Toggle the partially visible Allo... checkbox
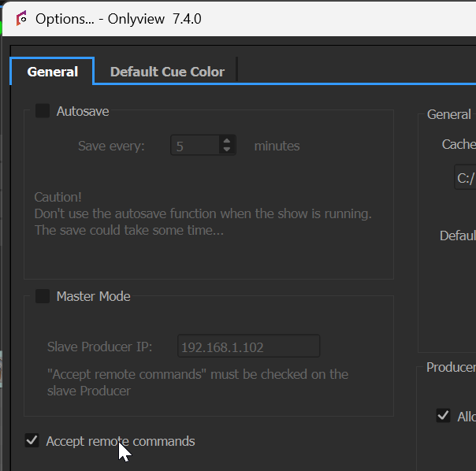This screenshot has height=471, width=476. coord(443,416)
